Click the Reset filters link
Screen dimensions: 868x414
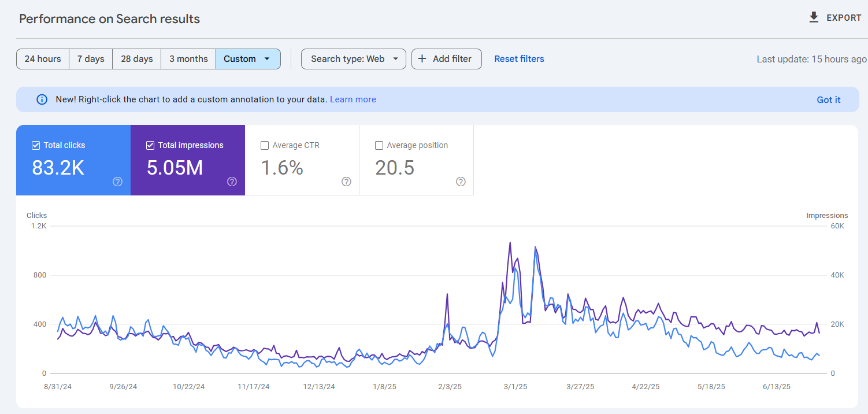518,58
